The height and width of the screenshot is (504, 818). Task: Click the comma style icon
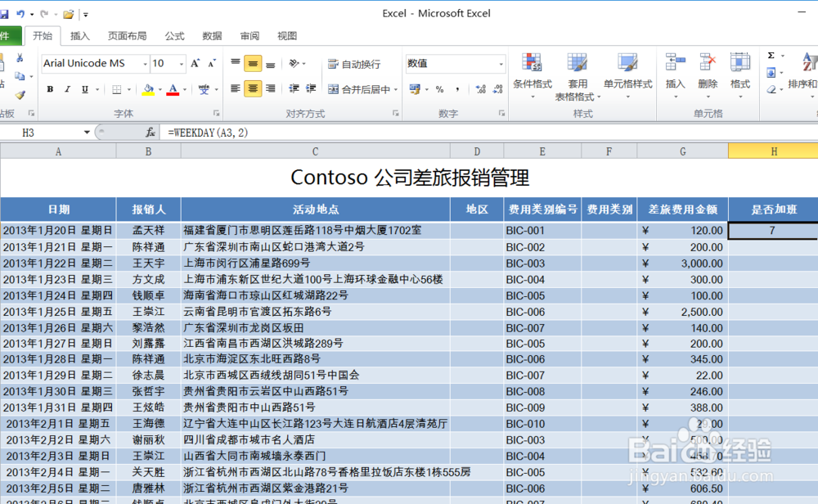[x=457, y=89]
